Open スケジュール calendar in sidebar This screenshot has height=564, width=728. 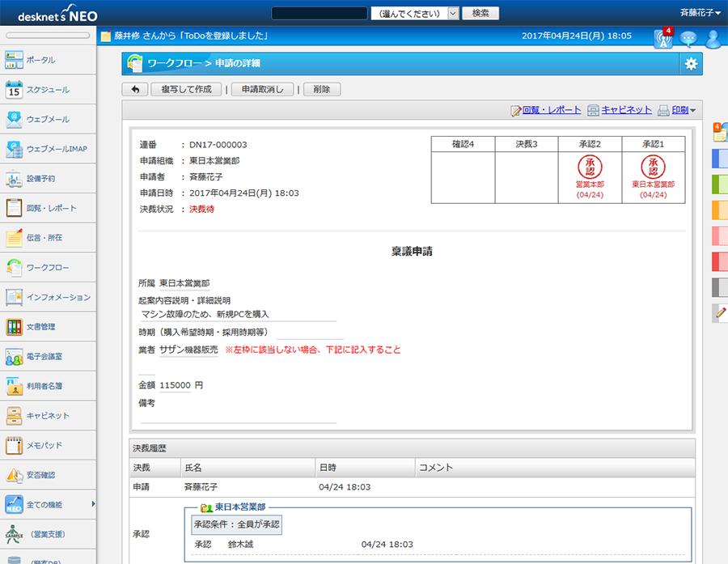[x=48, y=90]
